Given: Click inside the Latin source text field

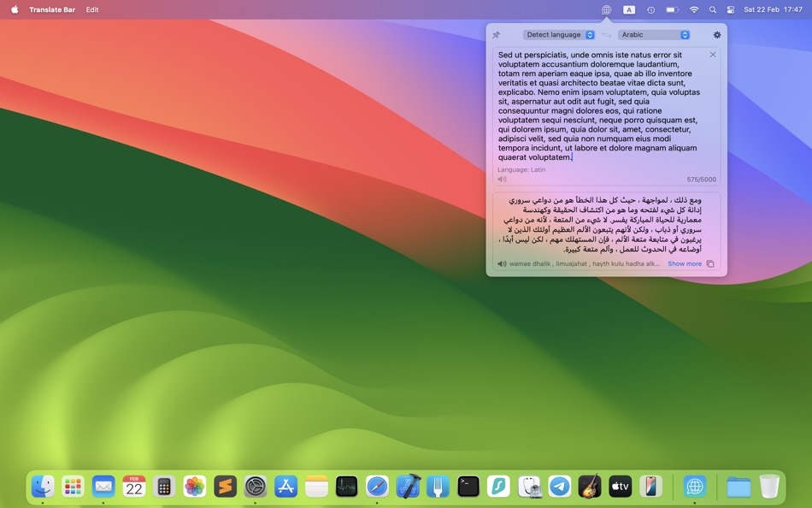Looking at the screenshot, I should [x=599, y=106].
